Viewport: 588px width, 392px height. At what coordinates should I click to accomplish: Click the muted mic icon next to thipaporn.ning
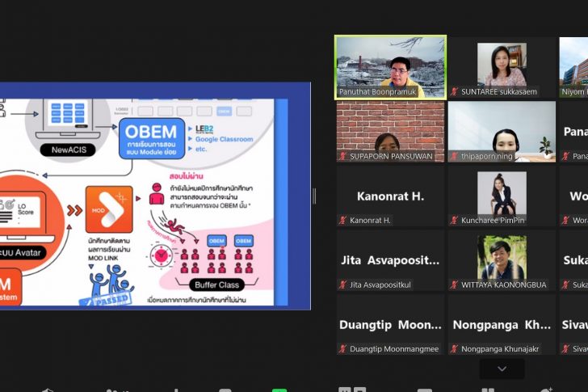[x=455, y=156]
